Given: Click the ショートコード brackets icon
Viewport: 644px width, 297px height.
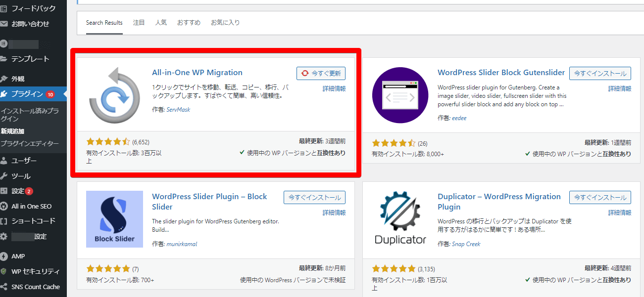Looking at the screenshot, I should [x=4, y=221].
